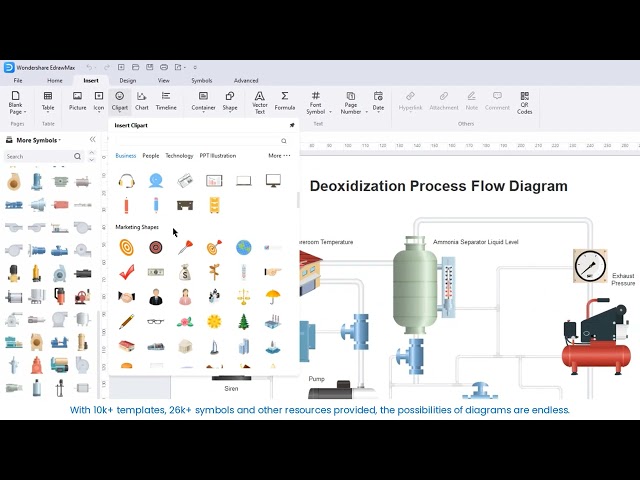Switch to the Advanced tab
The height and width of the screenshot is (480, 640).
click(246, 80)
